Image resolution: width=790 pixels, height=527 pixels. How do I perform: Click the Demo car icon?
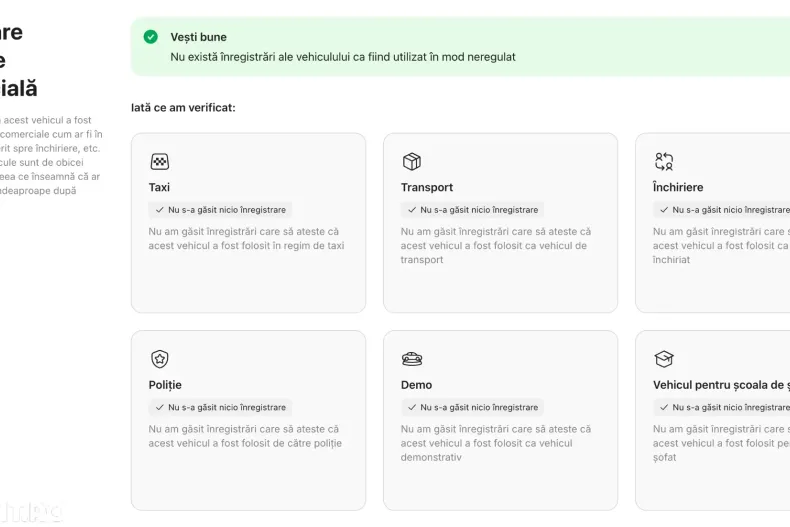411,359
